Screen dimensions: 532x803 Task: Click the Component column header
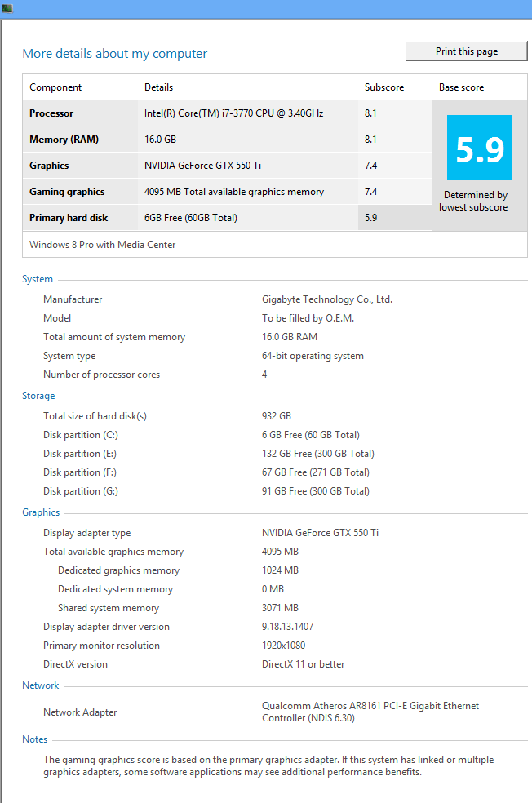[55, 87]
